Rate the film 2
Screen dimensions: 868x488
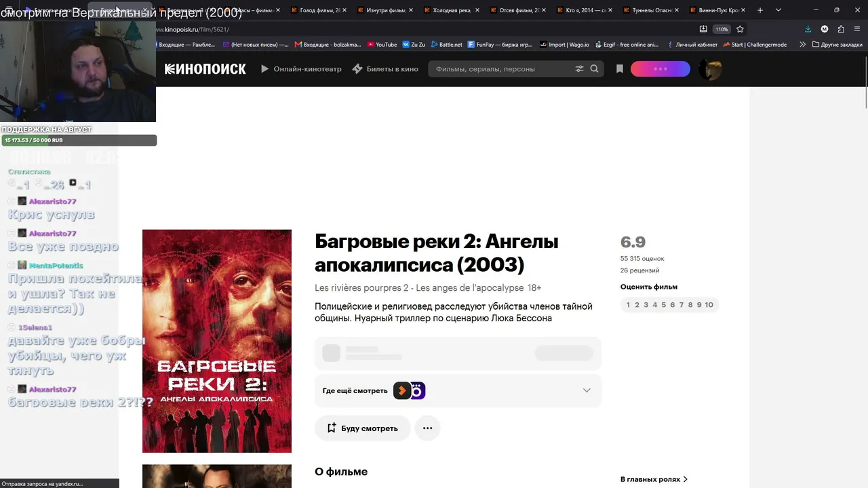[x=637, y=305]
